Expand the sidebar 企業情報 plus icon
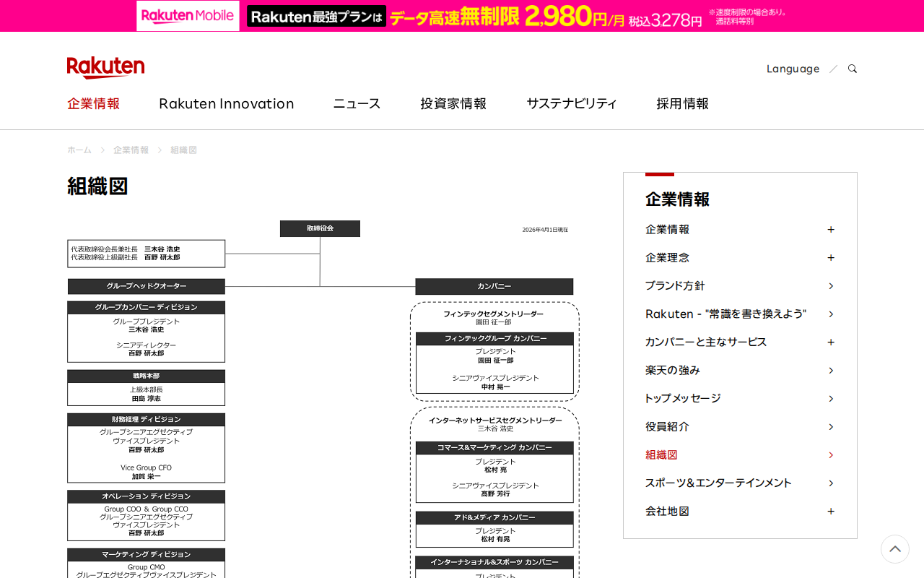The image size is (924, 578). pyautogui.click(x=831, y=230)
